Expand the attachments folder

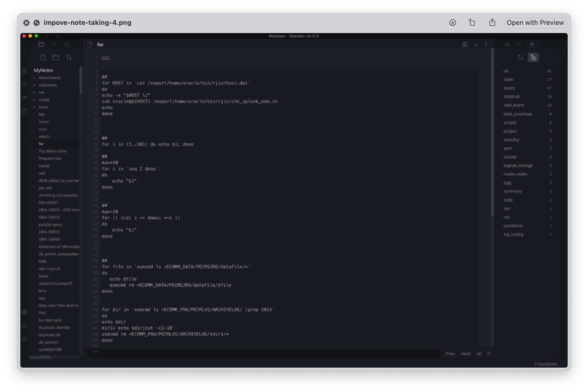tap(34, 78)
